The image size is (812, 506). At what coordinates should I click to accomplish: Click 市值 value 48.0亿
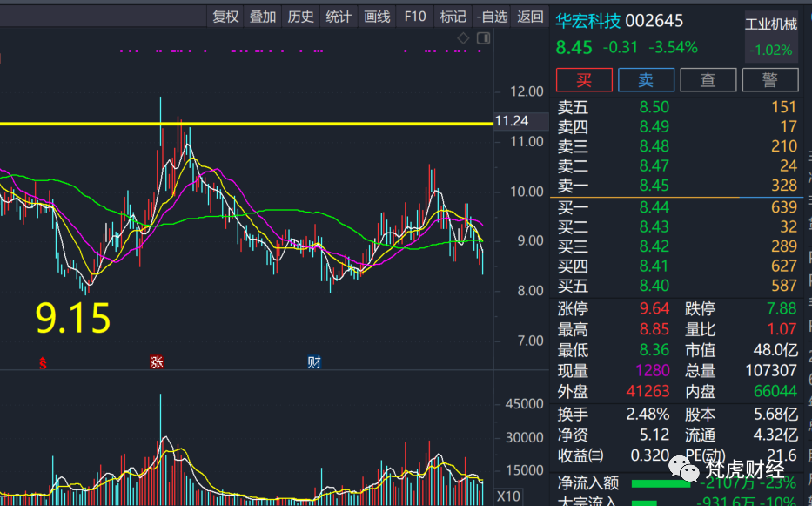tap(775, 350)
